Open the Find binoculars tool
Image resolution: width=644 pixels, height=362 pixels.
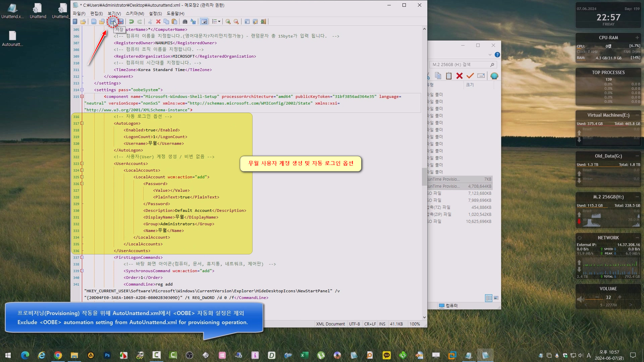click(x=185, y=22)
